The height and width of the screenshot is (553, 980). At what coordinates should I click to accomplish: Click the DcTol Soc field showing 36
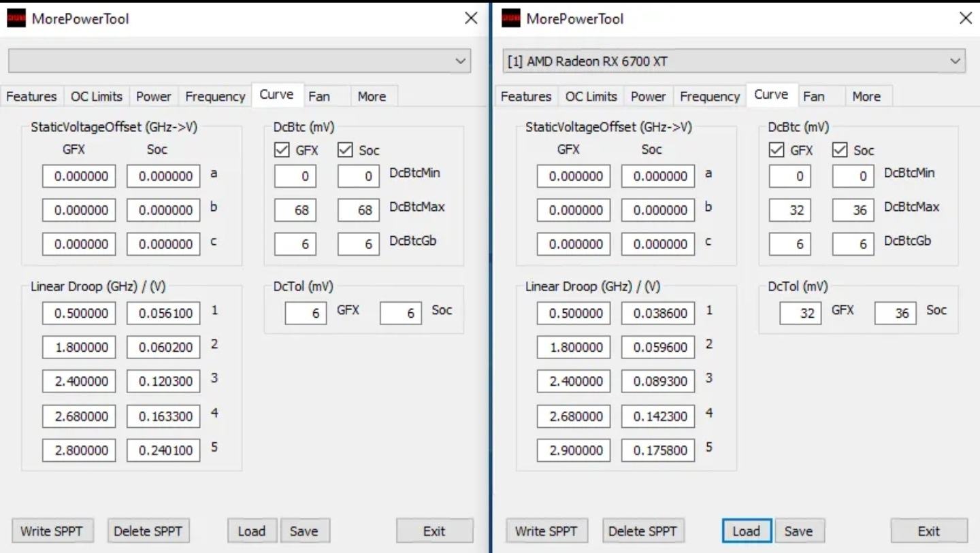pyautogui.click(x=896, y=314)
